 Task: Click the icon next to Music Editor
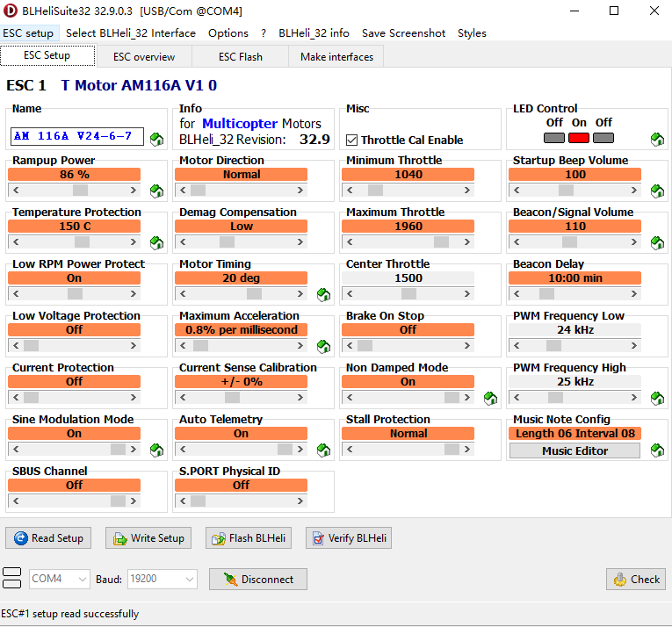click(657, 450)
